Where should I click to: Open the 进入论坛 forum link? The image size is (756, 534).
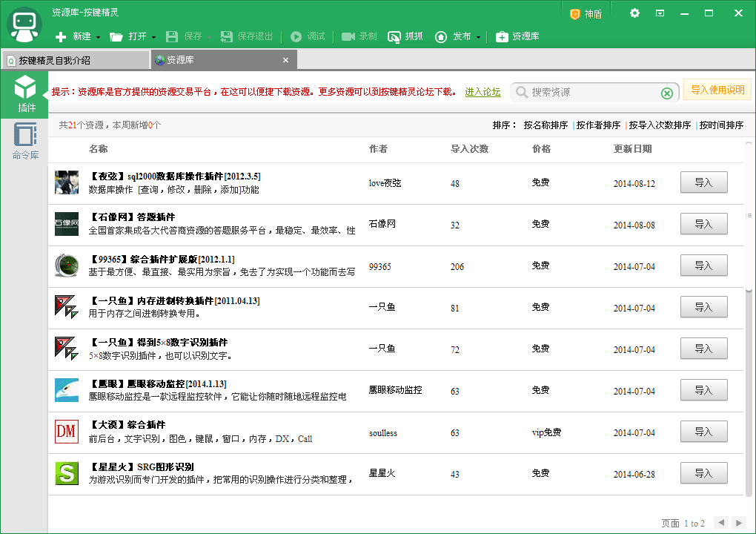(483, 91)
